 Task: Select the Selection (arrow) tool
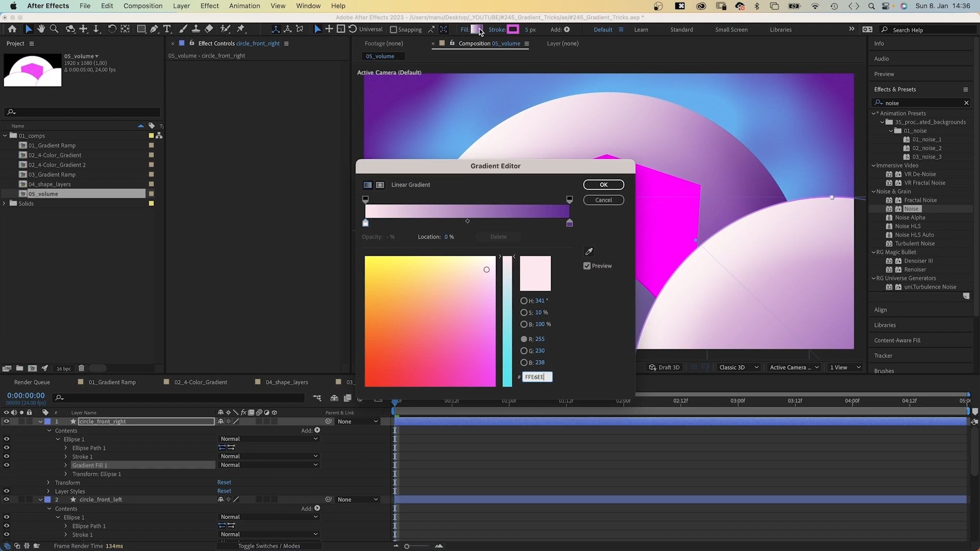tap(29, 29)
